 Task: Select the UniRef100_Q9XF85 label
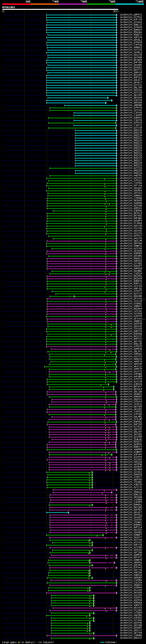pos(131,324)
